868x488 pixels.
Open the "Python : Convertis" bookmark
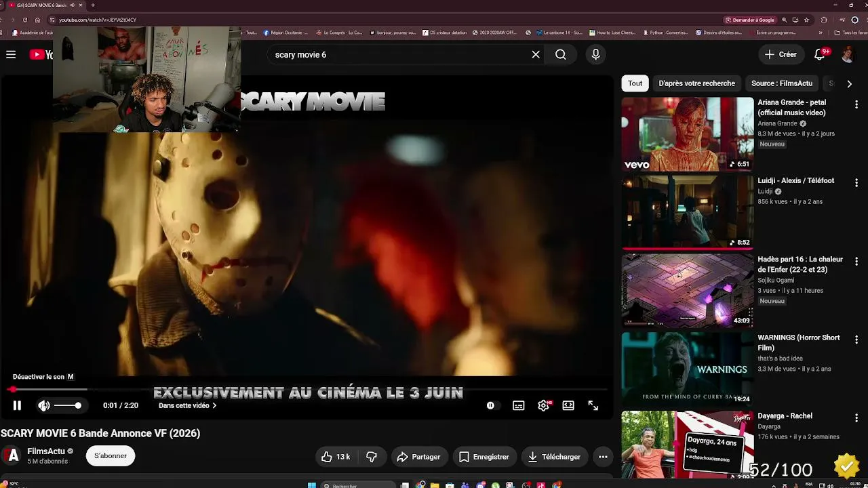pos(665,33)
